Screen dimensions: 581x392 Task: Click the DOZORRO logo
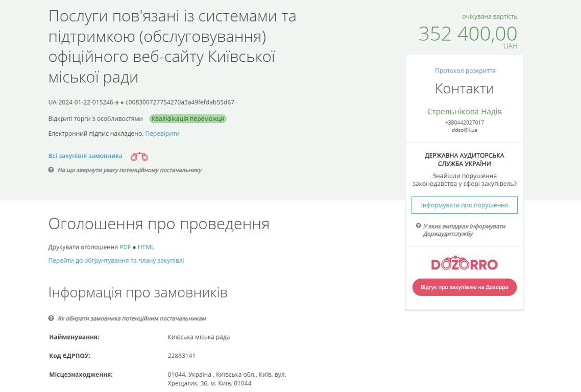(464, 264)
